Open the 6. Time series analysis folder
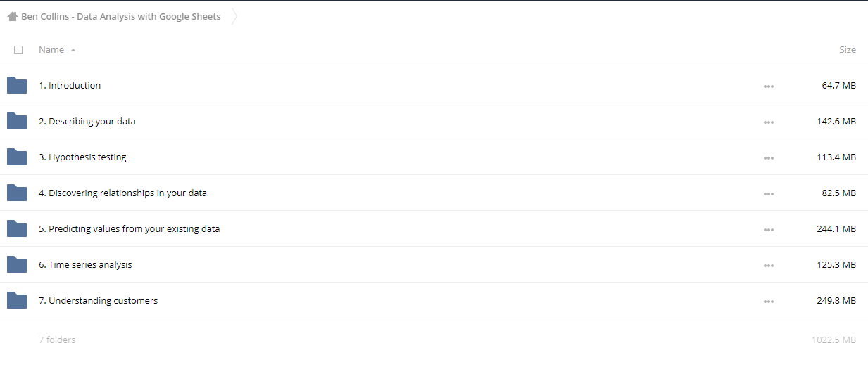868x367 pixels. [85, 264]
